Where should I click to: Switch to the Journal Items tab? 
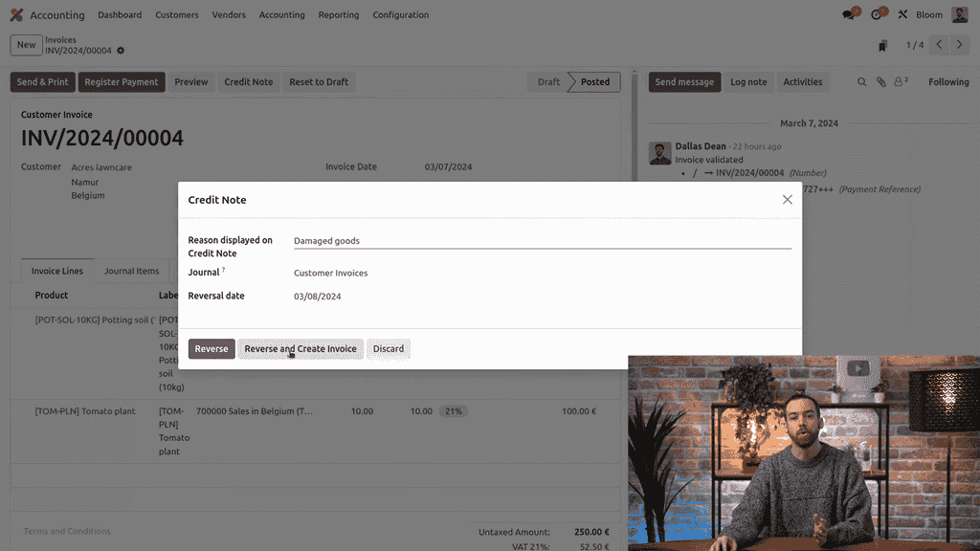pyautogui.click(x=131, y=271)
